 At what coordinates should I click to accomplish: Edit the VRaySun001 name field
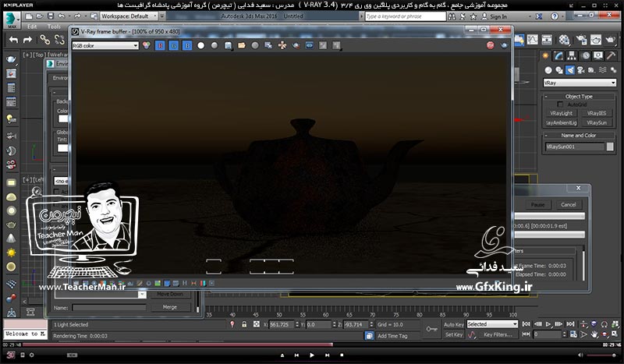tap(575, 147)
